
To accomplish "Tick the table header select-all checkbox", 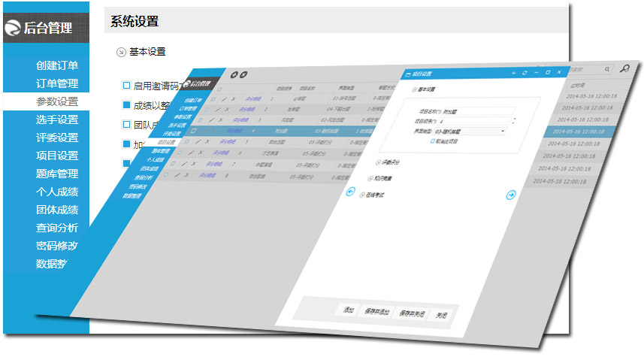I will (219, 89).
